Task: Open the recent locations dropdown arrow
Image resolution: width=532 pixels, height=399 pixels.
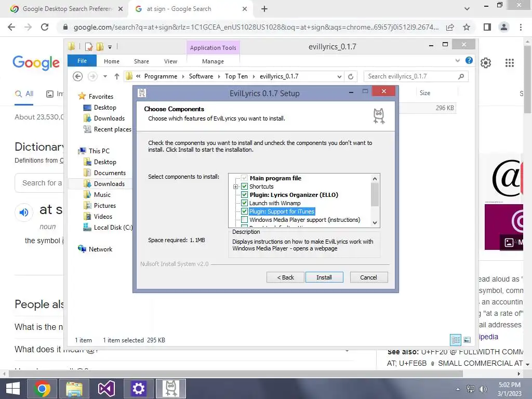Action: pos(105,76)
